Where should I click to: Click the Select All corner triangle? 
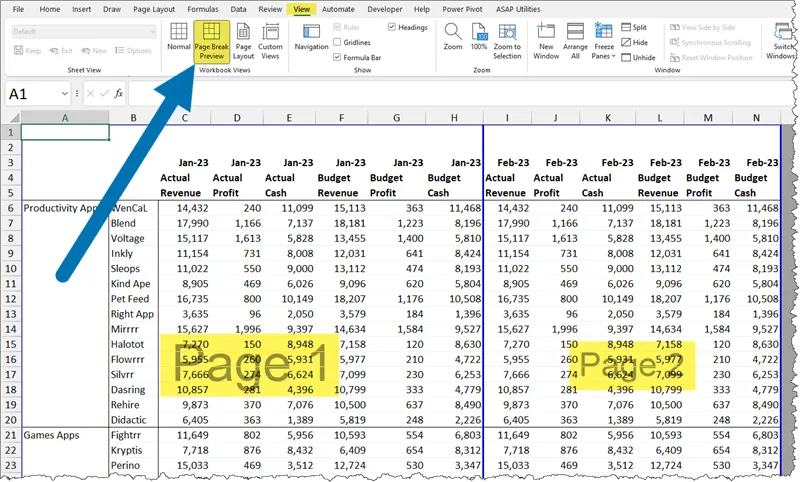pos(14,118)
